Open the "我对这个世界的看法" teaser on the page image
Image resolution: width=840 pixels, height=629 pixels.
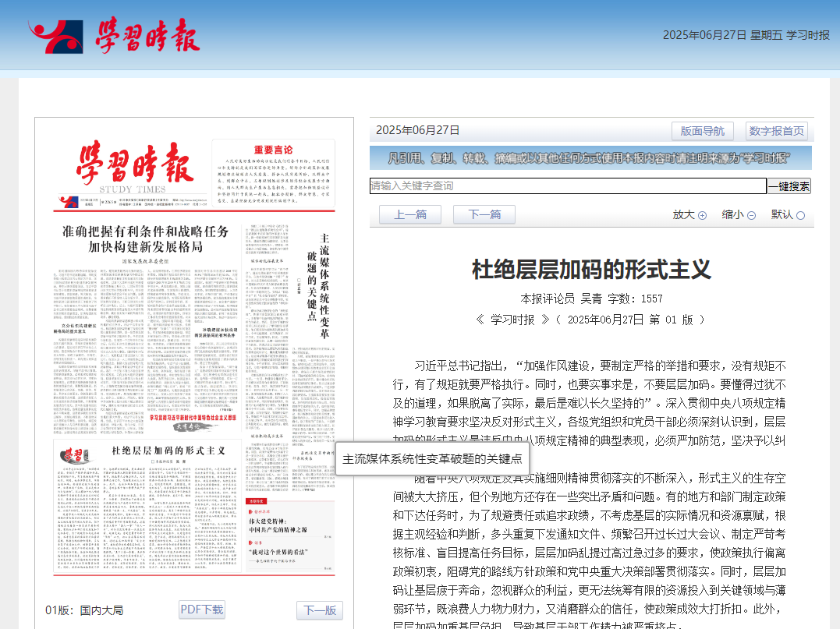click(x=278, y=552)
